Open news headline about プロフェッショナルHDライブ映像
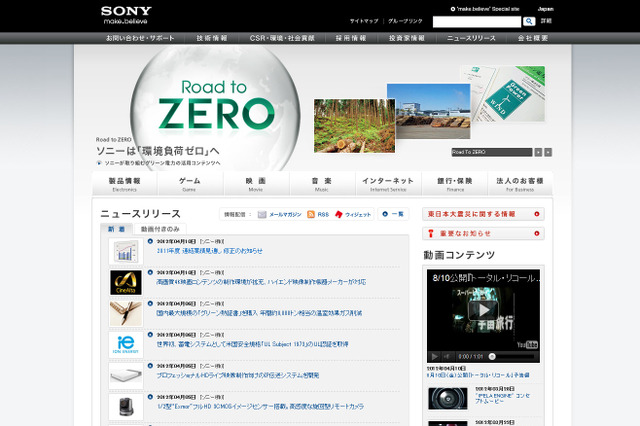The image size is (640, 426). pos(238,375)
